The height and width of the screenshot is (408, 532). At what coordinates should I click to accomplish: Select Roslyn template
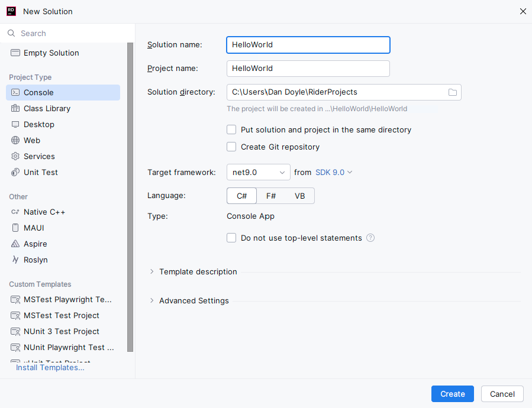63,260
